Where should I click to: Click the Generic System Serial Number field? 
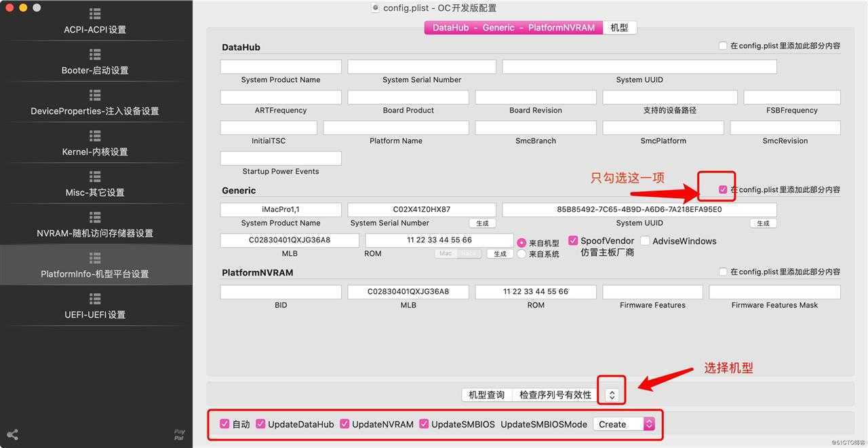[422, 210]
